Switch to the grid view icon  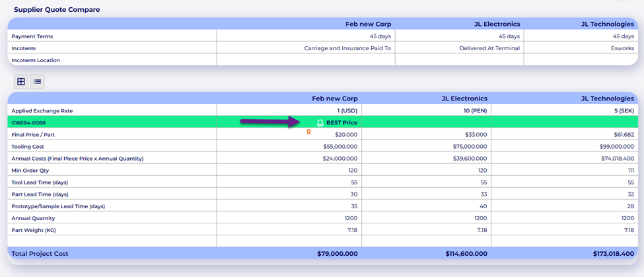(x=21, y=82)
